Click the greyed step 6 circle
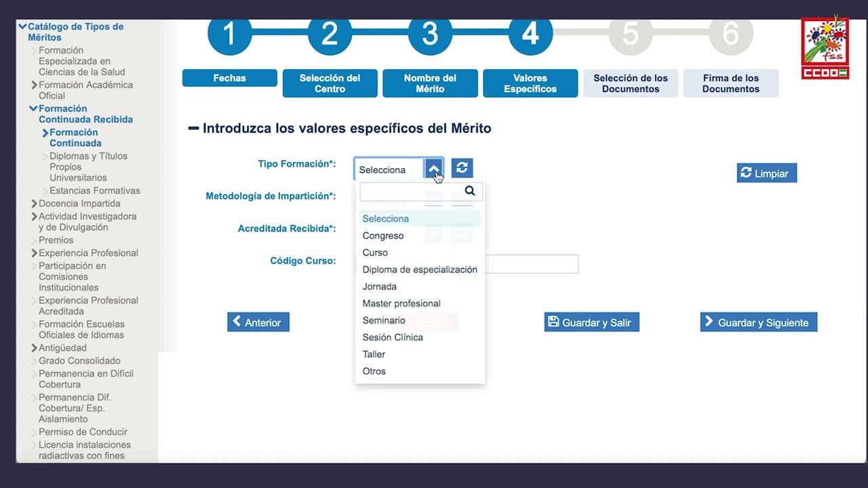Image resolution: width=868 pixels, height=488 pixels. pyautogui.click(x=731, y=34)
